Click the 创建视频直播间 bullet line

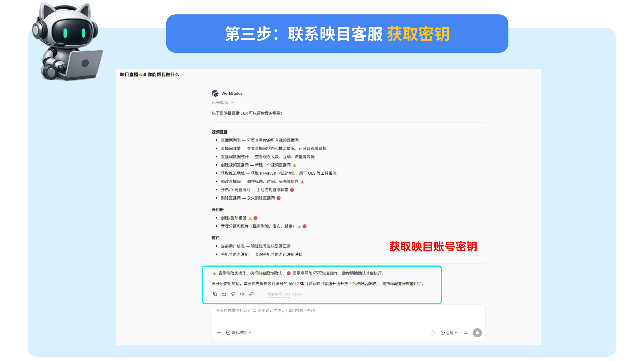click(x=259, y=165)
